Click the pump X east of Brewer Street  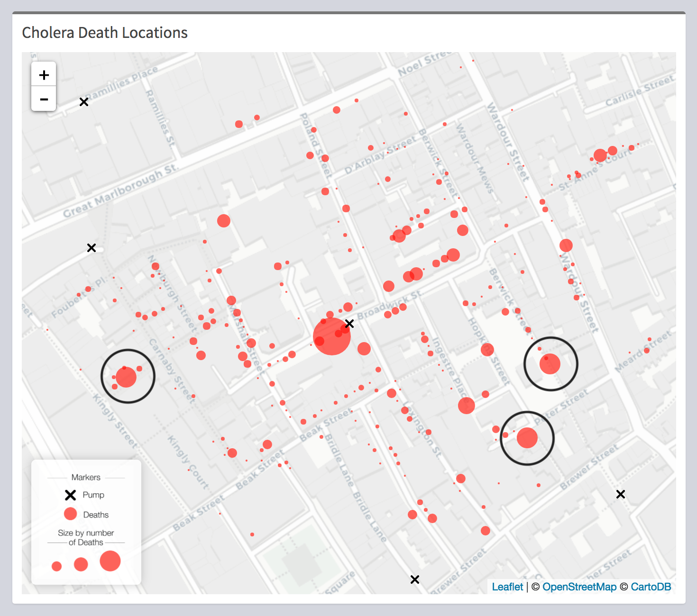620,494
